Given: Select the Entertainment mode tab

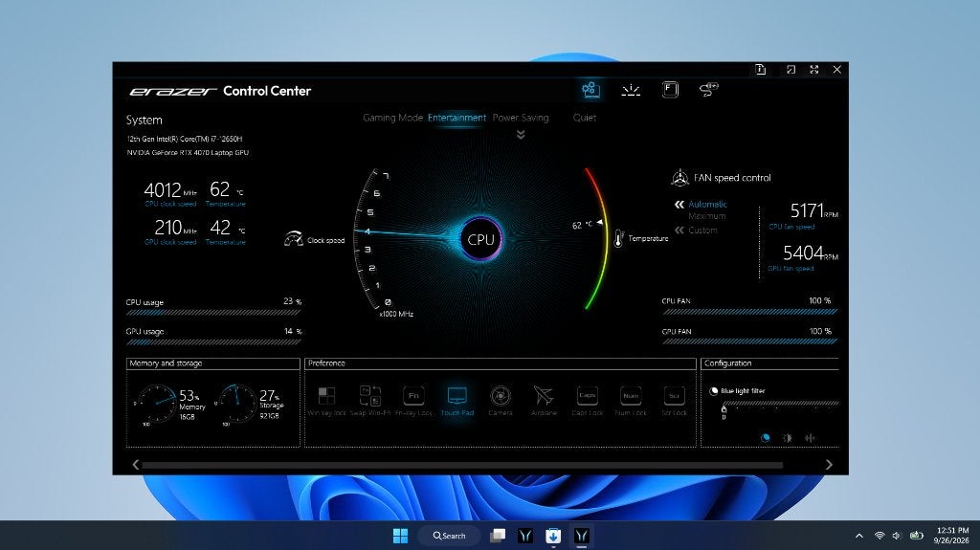Looking at the screenshot, I should pos(457,118).
